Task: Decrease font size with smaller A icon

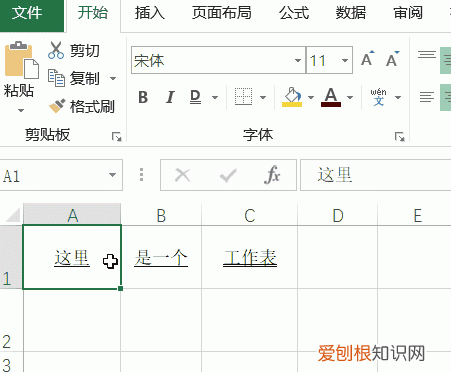Action: pyautogui.click(x=392, y=59)
